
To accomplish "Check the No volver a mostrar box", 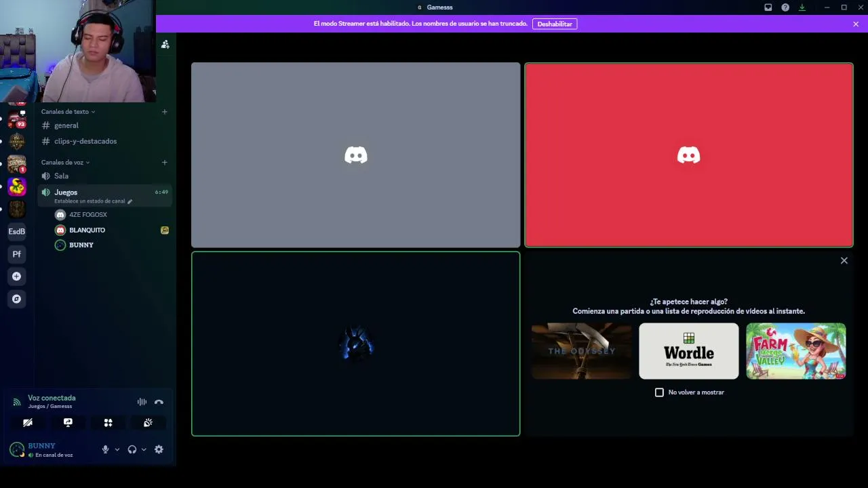I will (x=659, y=392).
